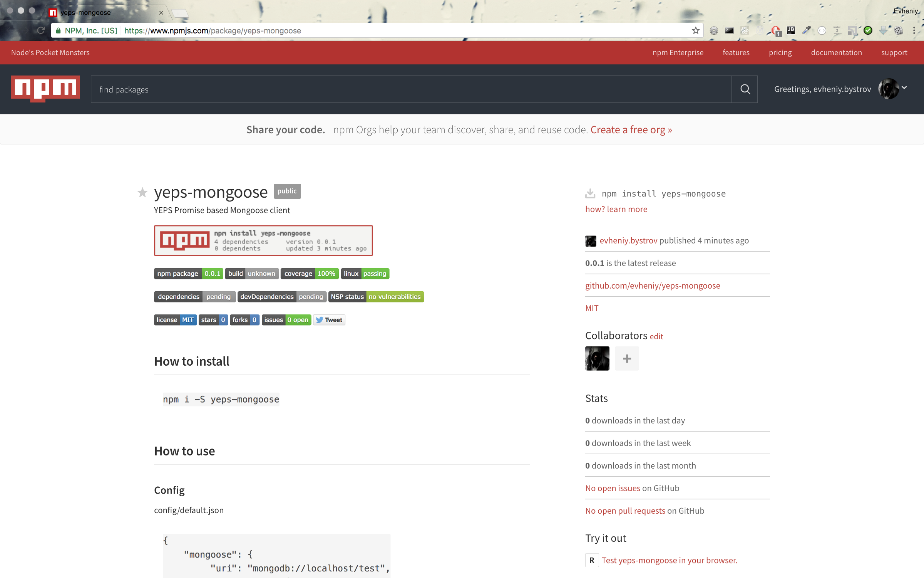Click the find packages search field

click(x=411, y=89)
